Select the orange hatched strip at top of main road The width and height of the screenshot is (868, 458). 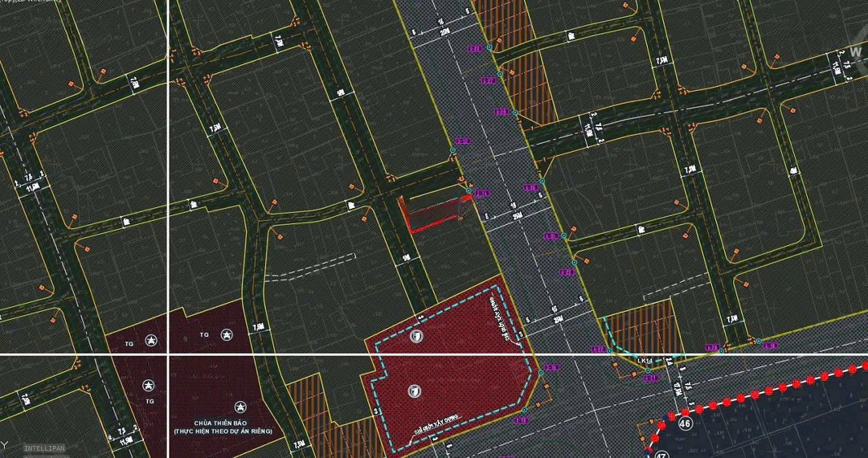point(503,22)
